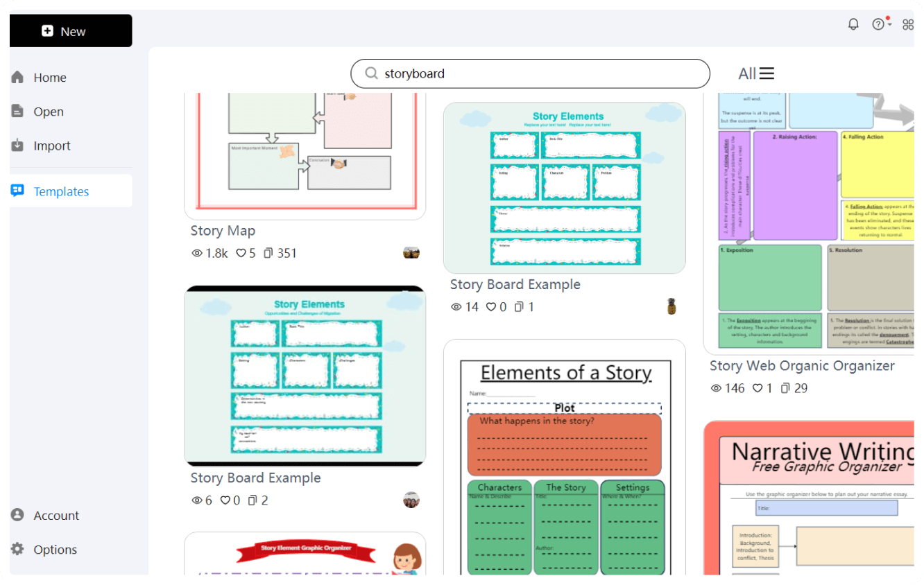
Task: Open Story Board Example thumbnail with 14 views
Action: (x=565, y=188)
